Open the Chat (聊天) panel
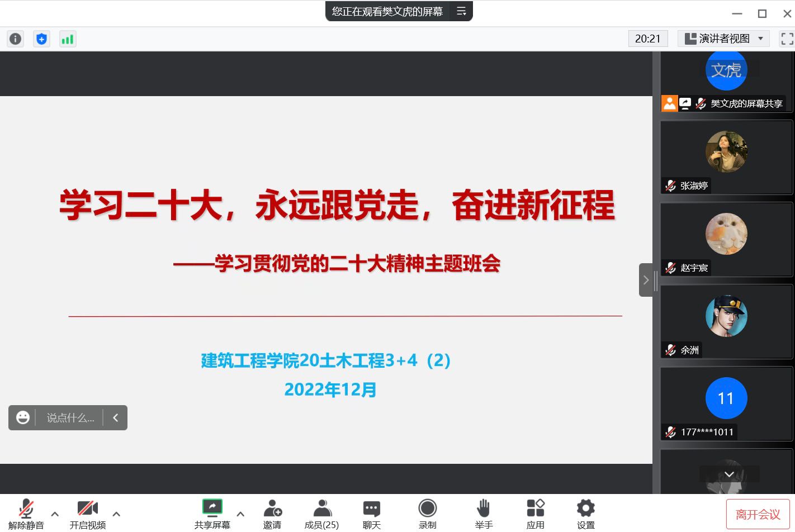The image size is (795, 532). (x=371, y=514)
